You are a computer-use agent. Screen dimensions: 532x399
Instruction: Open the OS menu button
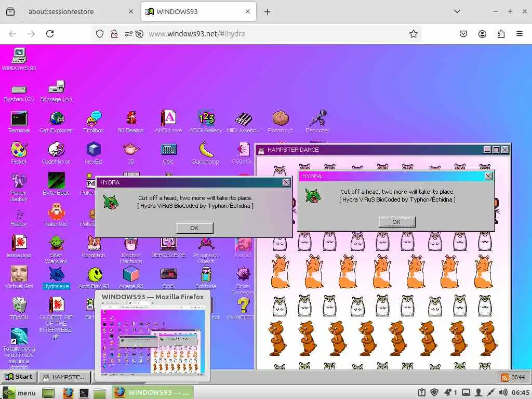[19, 393]
